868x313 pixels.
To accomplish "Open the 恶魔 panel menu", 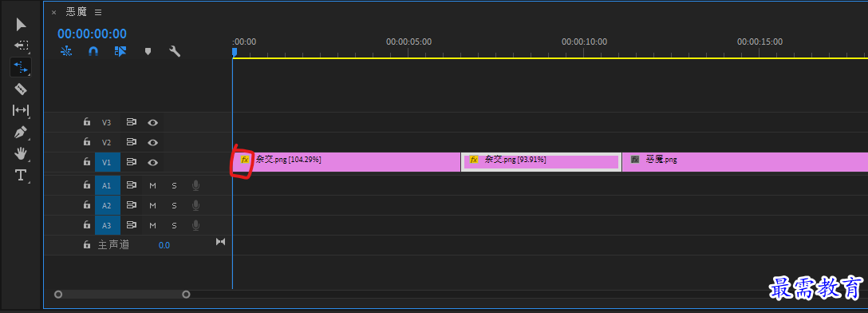I will click(98, 12).
